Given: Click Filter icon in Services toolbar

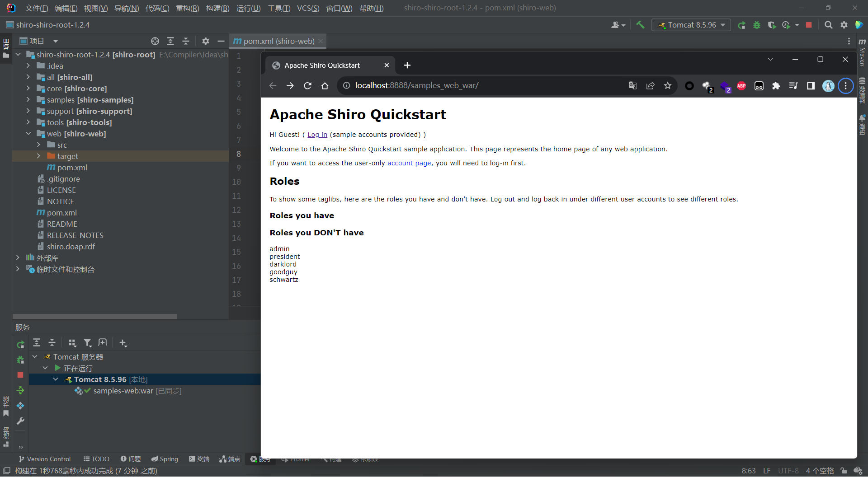Looking at the screenshot, I should [88, 343].
